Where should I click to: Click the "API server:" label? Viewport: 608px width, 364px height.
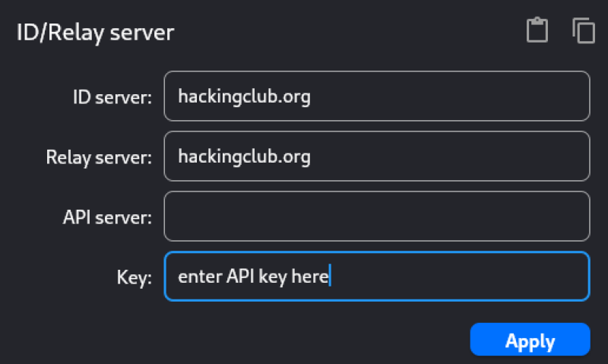[107, 217]
